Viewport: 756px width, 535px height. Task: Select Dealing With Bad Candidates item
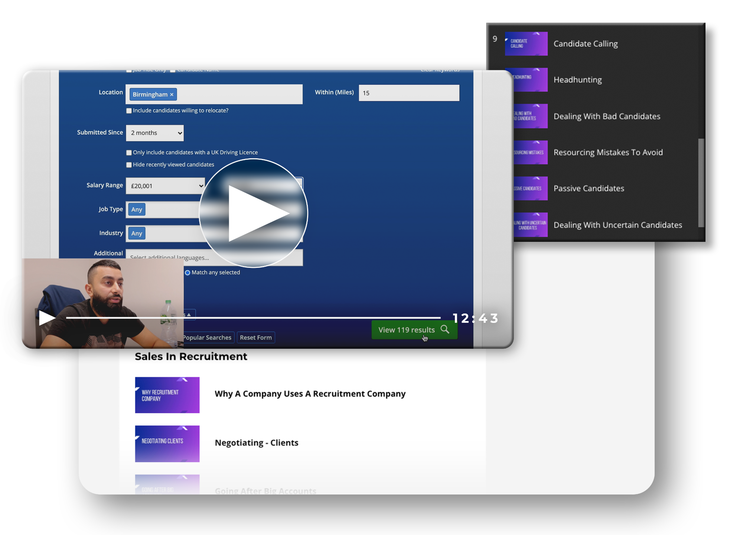[x=607, y=116]
